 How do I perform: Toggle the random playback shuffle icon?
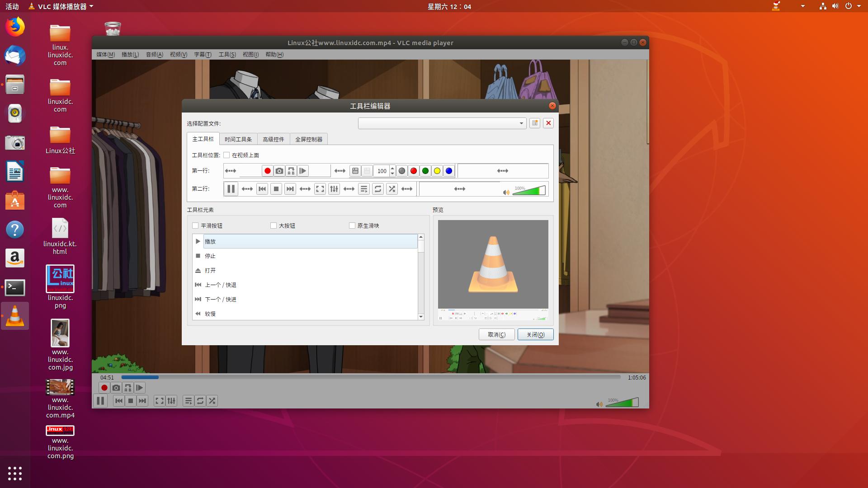coord(392,189)
